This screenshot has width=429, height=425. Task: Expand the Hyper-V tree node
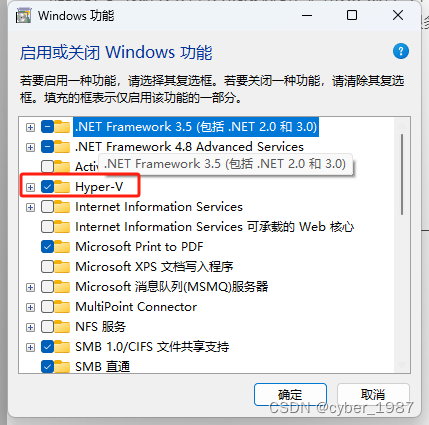point(30,187)
